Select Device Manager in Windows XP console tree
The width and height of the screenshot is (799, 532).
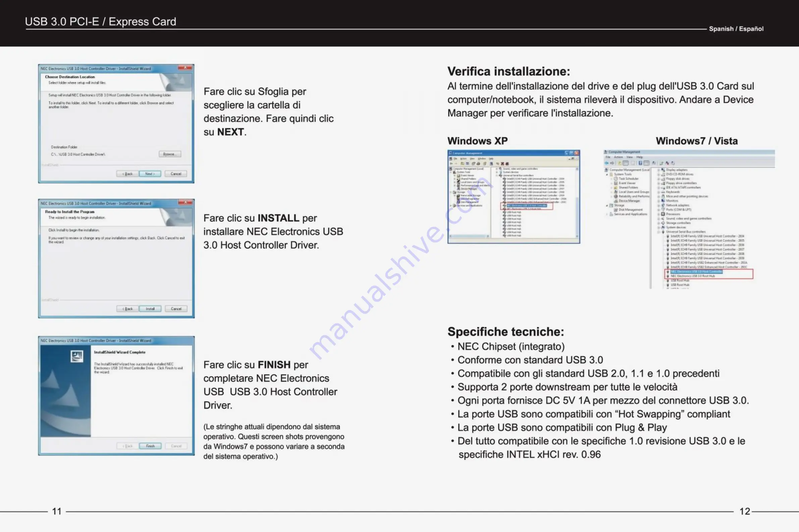point(469,189)
